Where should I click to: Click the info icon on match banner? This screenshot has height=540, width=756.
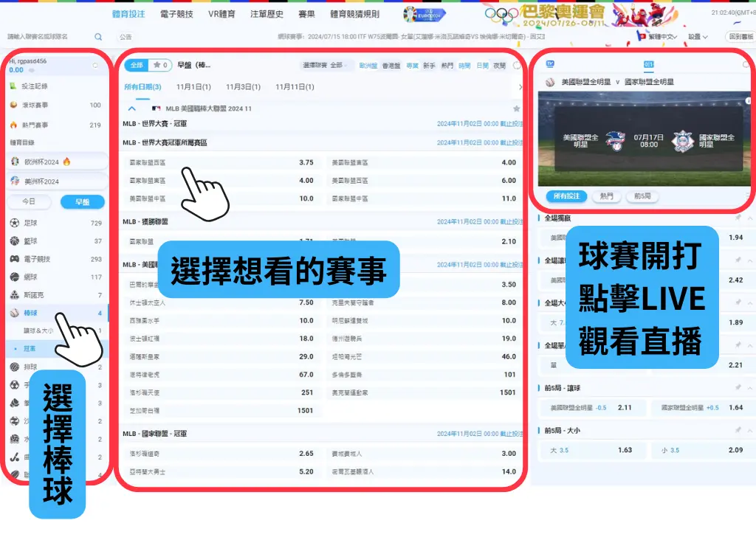(x=748, y=100)
